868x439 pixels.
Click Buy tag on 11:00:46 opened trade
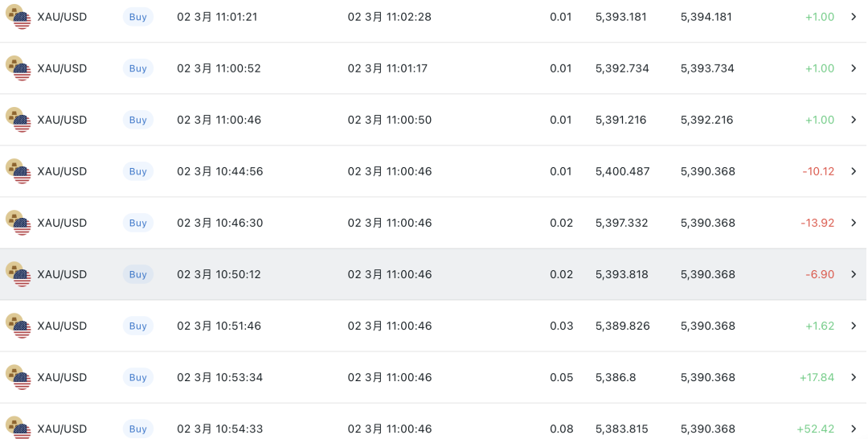[x=138, y=120]
